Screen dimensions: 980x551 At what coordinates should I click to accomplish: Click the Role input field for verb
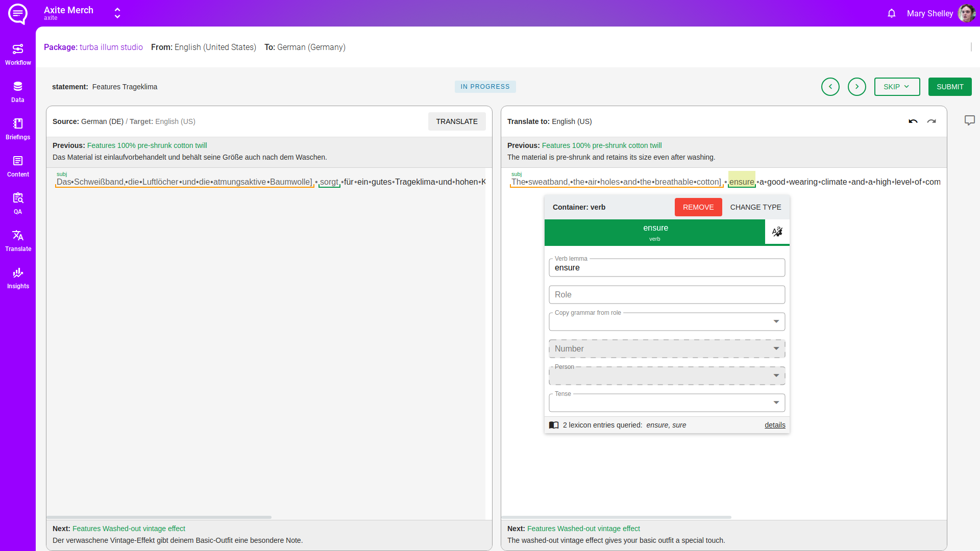(x=666, y=295)
